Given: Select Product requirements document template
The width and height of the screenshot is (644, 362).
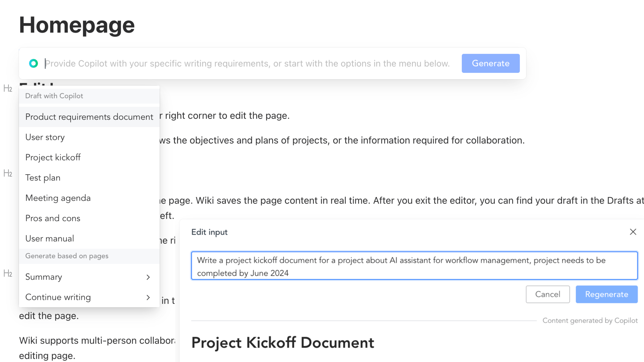Looking at the screenshot, I should coord(89,117).
